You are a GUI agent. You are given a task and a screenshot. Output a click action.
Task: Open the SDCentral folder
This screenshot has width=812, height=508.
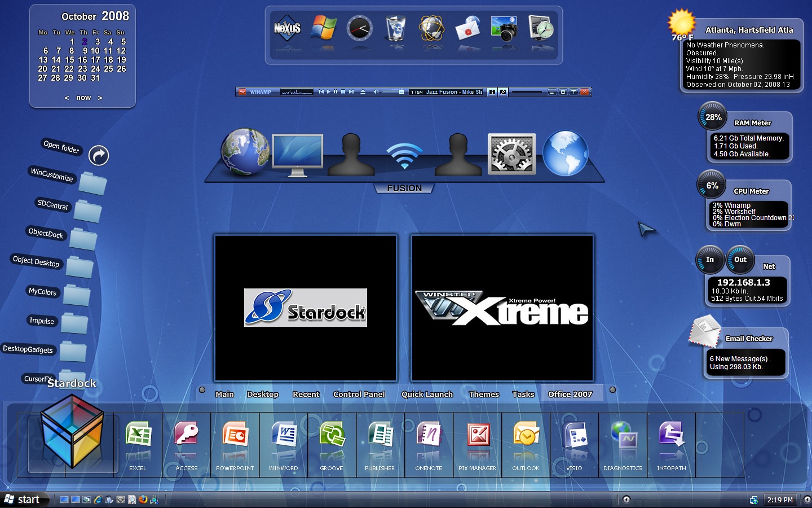point(87,211)
